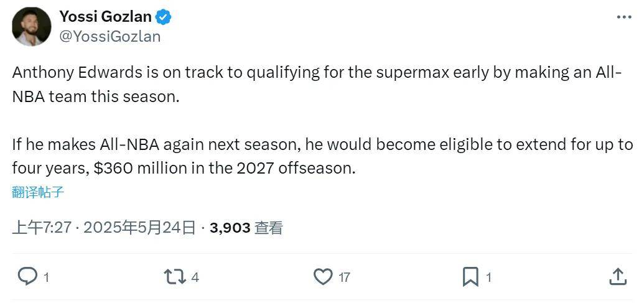The width and height of the screenshot is (644, 303).
Task: Click the Yossi Gozlan display name
Action: [x=106, y=16]
